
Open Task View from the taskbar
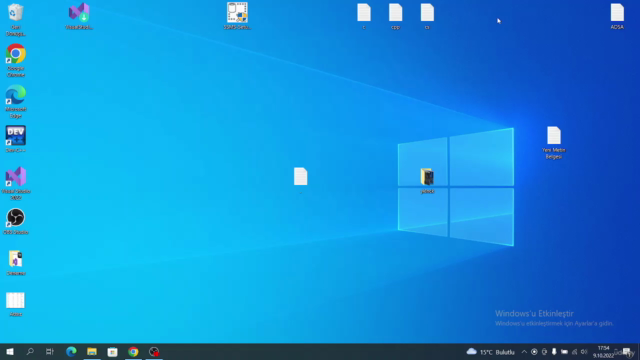(50, 352)
